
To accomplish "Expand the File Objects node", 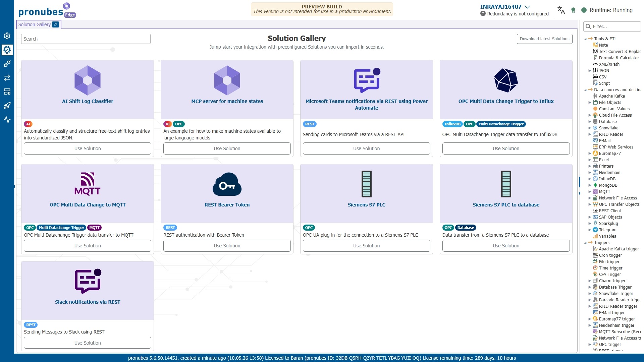I will click(x=590, y=103).
